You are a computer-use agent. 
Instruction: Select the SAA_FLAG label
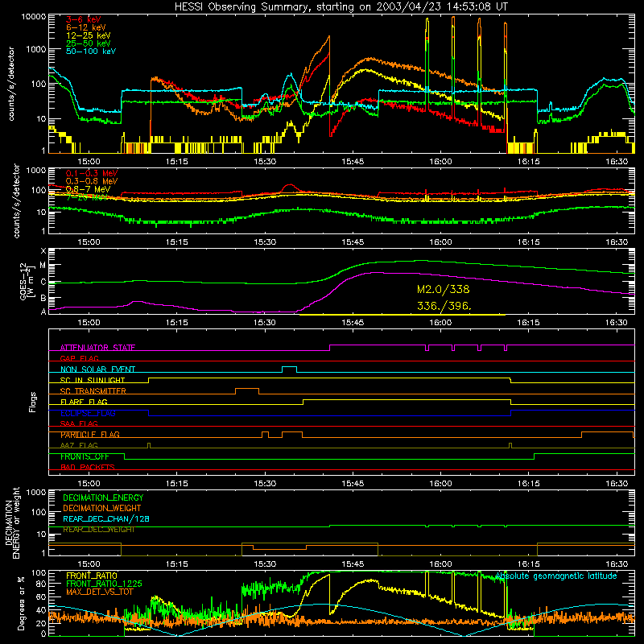click(x=79, y=423)
